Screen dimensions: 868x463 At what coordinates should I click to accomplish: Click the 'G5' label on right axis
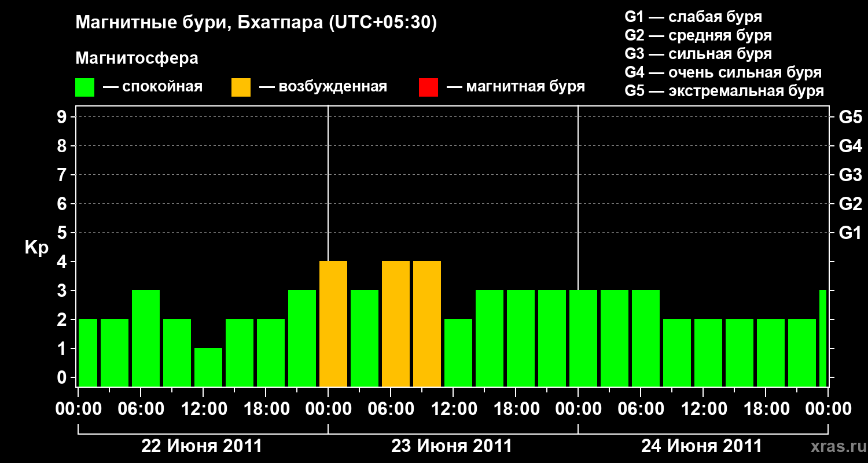pos(850,117)
